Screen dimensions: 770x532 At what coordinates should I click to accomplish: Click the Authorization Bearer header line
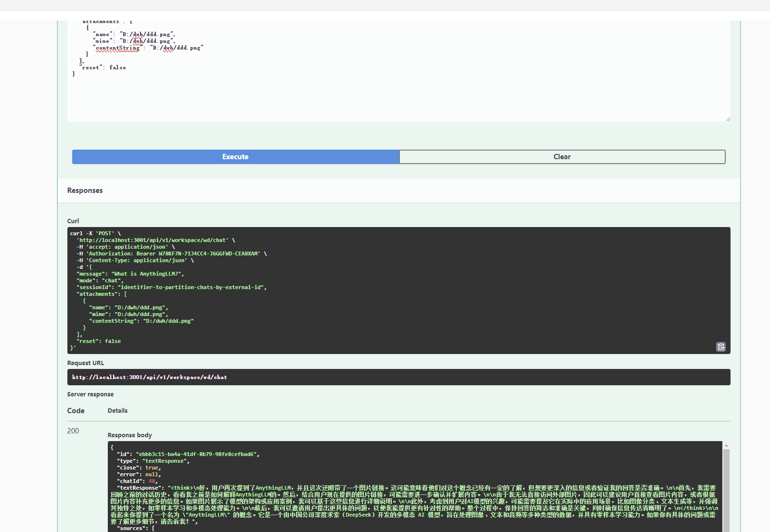coord(171,253)
